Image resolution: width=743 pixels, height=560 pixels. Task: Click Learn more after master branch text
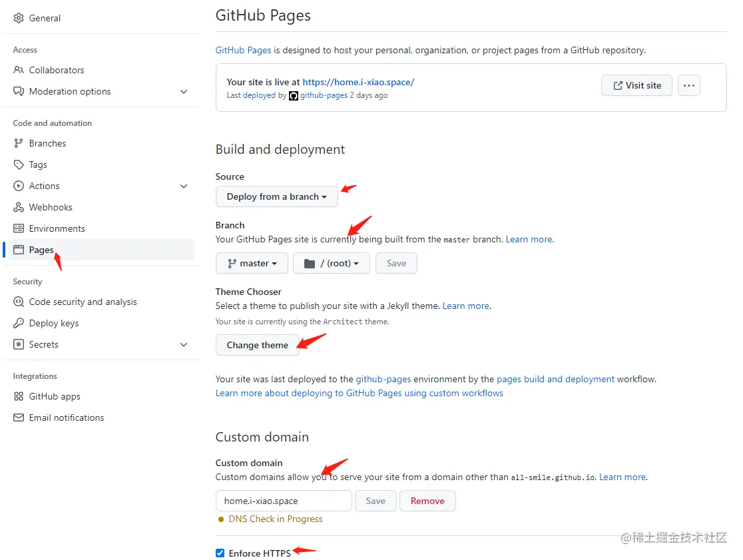529,239
